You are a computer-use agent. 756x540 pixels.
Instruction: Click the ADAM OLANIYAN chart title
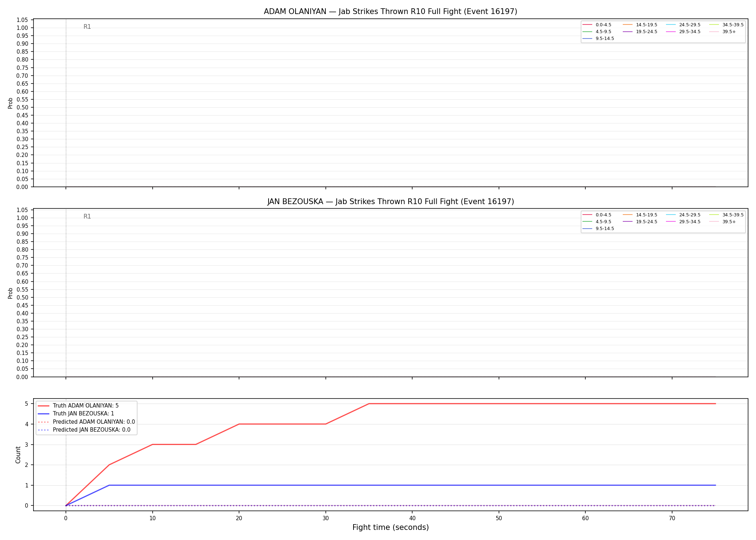coord(390,12)
